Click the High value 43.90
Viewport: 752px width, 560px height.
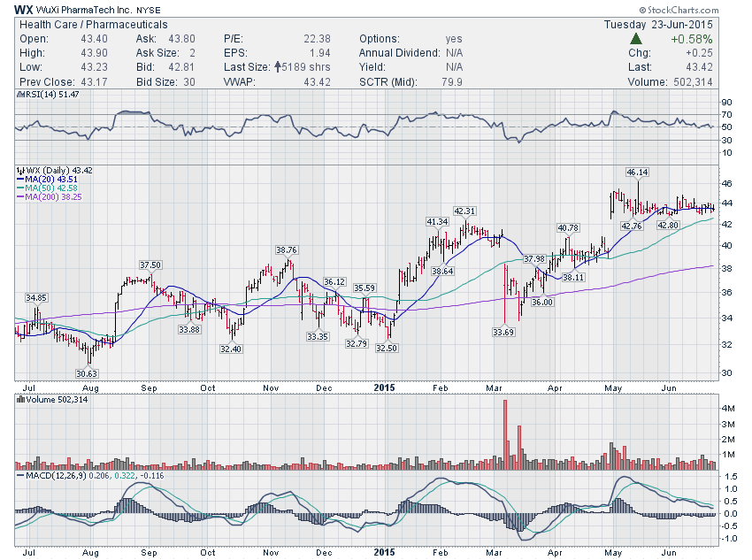pyautogui.click(x=94, y=53)
